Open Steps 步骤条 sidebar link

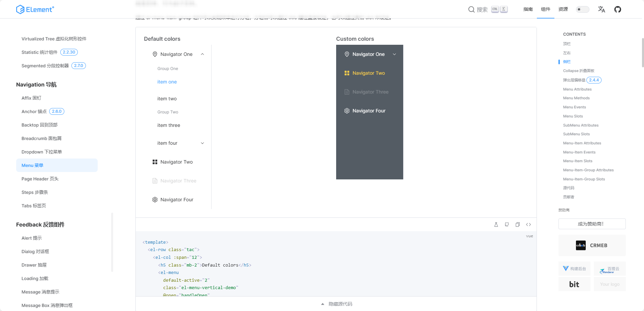[35, 192]
